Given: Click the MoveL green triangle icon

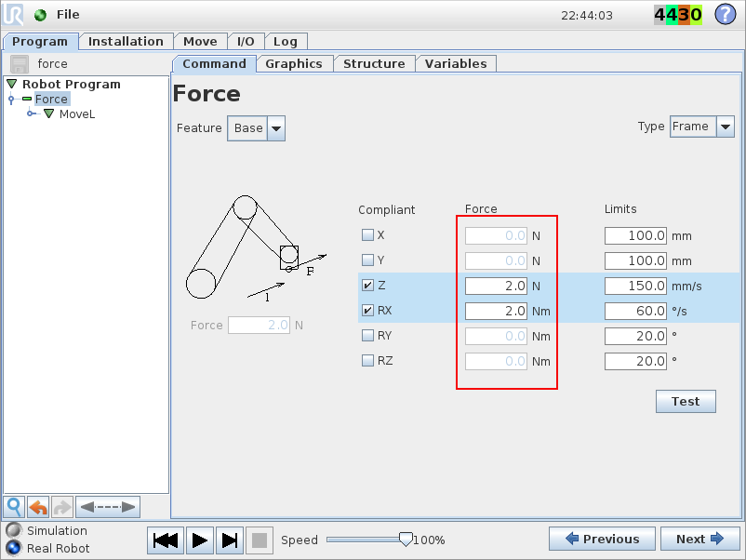Looking at the screenshot, I should tap(48, 113).
